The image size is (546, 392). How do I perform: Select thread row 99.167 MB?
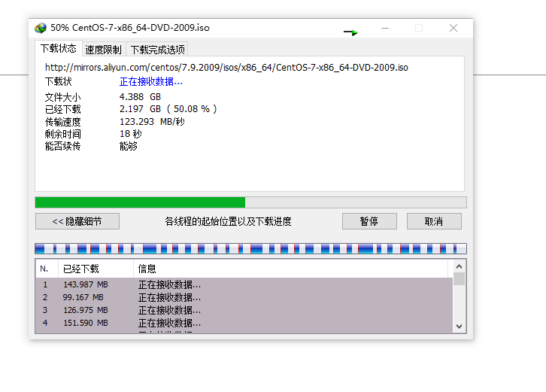pyautogui.click(x=244, y=297)
